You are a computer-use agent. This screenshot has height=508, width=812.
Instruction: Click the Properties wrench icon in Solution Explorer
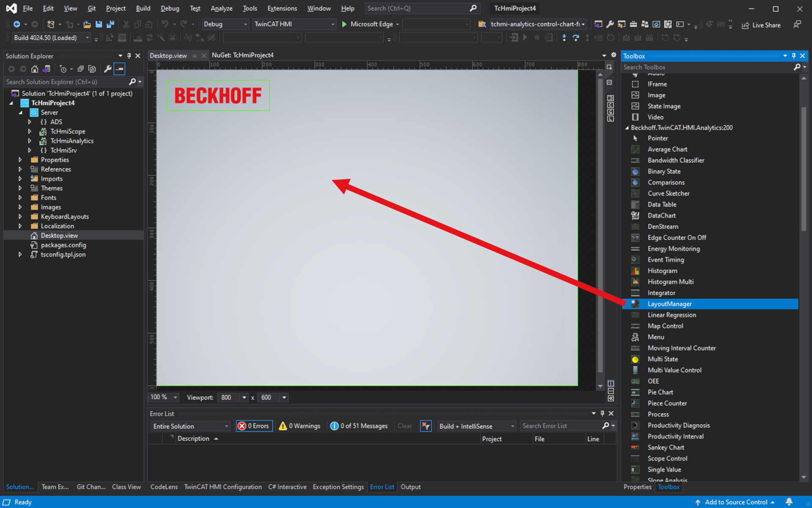(x=107, y=69)
